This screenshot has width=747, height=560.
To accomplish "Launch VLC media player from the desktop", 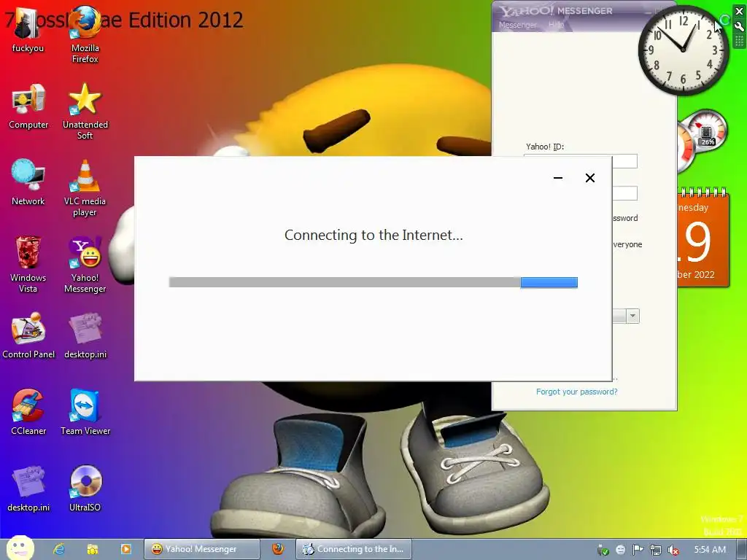I will [85, 188].
